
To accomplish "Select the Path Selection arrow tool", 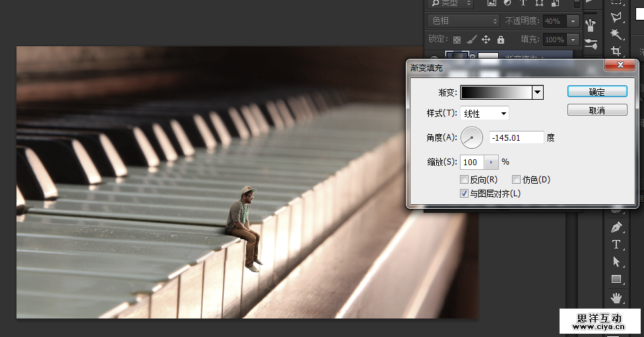I will [616, 262].
